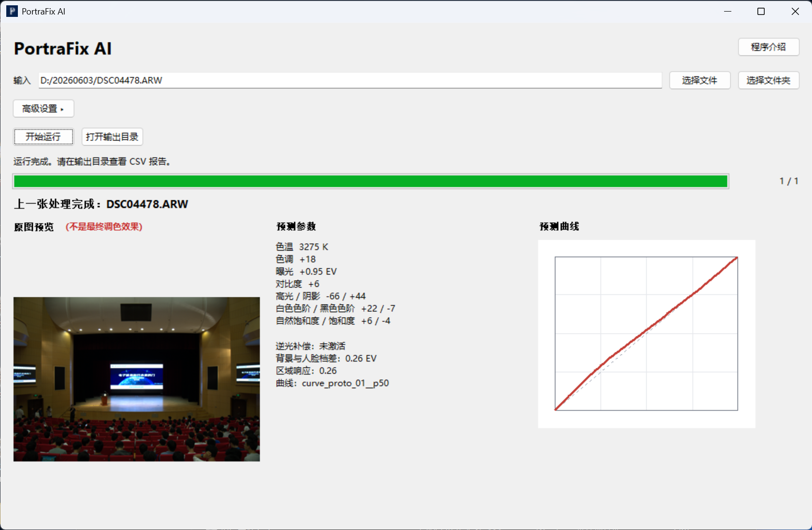The image size is (812, 530).
Task: Click the 区域响应：0.26 text
Action: pos(306,371)
